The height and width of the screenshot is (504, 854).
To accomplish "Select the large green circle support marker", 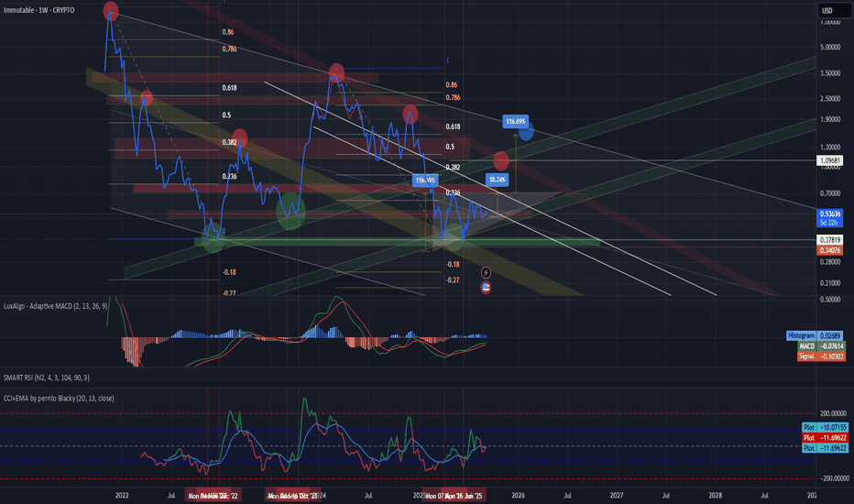I will coord(291,210).
